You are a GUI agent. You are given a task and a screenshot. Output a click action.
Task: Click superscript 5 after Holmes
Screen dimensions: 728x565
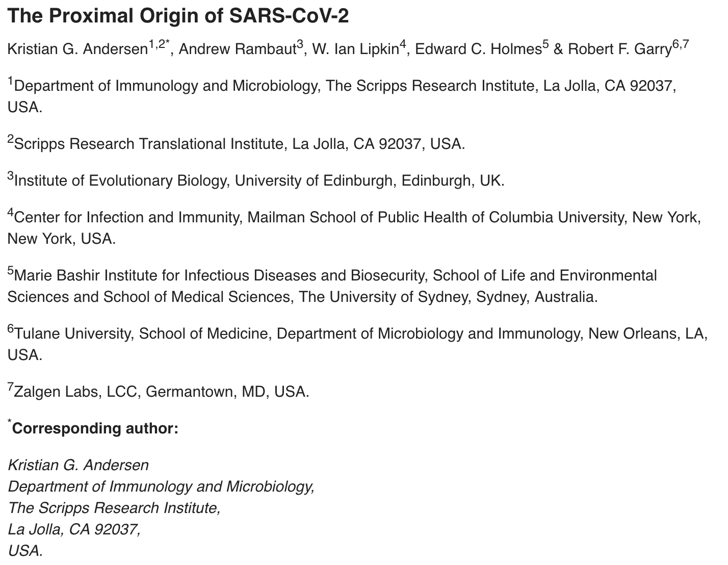coord(545,45)
